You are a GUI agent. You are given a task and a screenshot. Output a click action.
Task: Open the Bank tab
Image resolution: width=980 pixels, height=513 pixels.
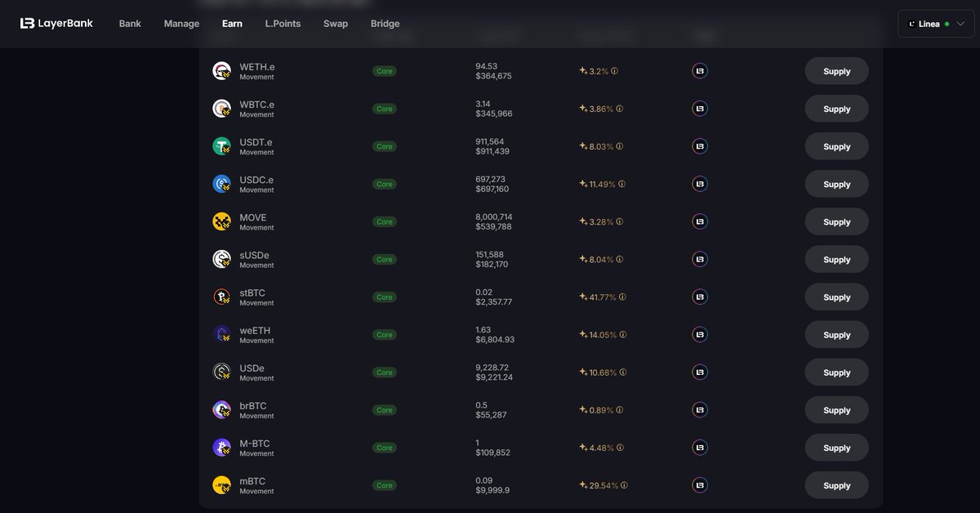pos(130,24)
